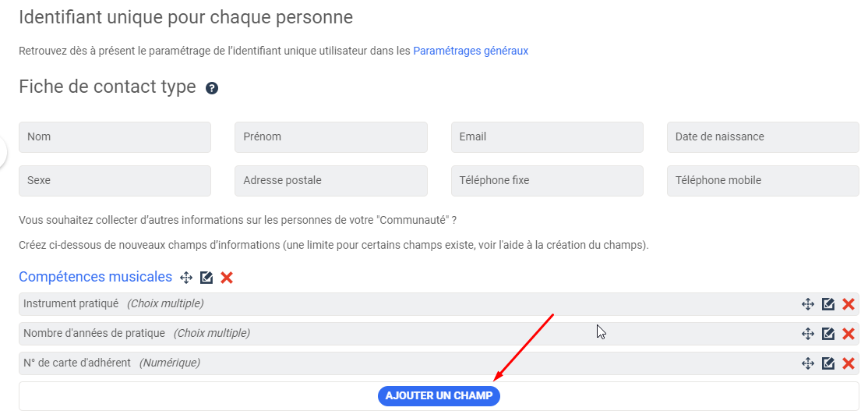The height and width of the screenshot is (418, 868).
Task: Click the Nom field box
Action: click(x=115, y=137)
